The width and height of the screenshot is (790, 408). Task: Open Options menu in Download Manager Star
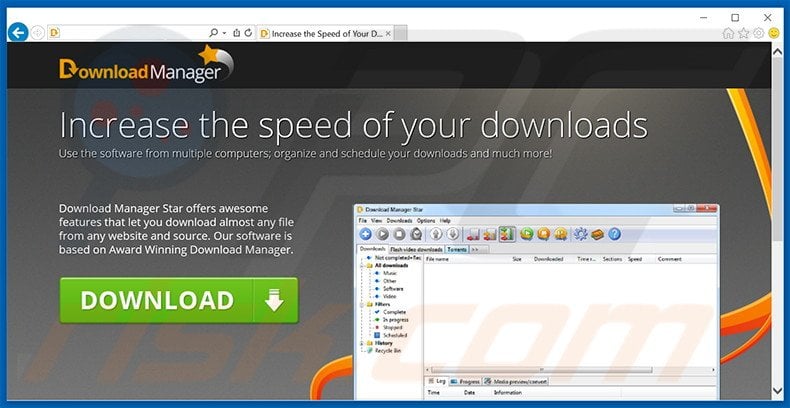click(x=426, y=221)
